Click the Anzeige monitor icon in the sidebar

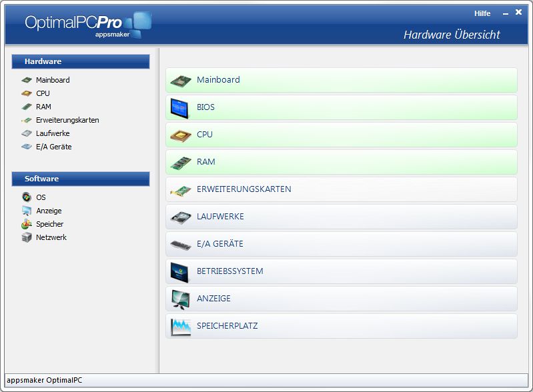tap(27, 211)
